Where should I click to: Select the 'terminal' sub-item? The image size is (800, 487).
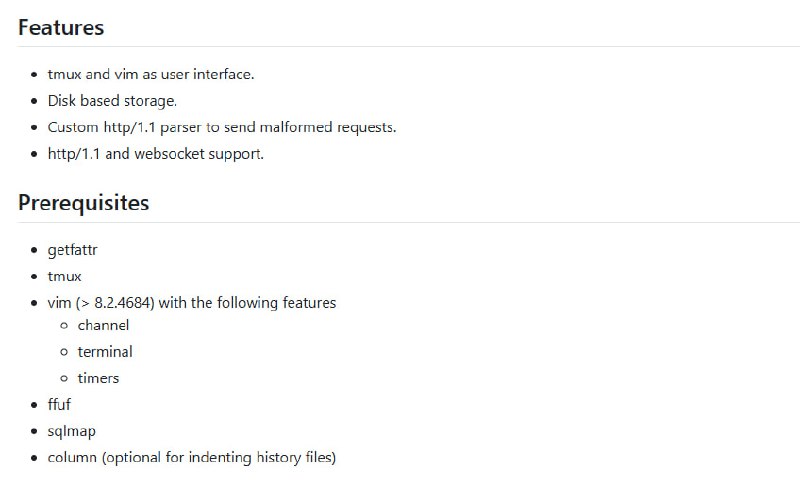[x=105, y=352]
